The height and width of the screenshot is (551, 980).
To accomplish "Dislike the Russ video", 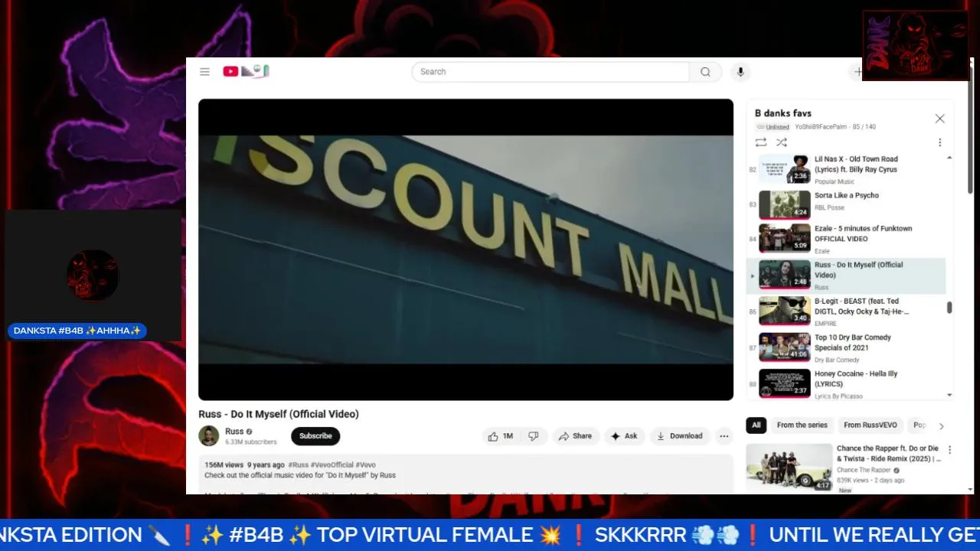I will tap(534, 436).
